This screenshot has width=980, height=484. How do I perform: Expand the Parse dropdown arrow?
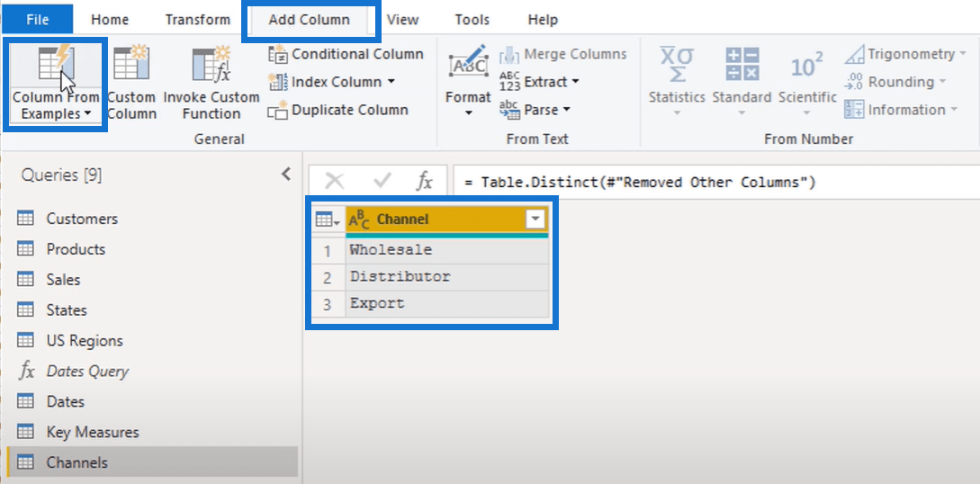(x=566, y=110)
